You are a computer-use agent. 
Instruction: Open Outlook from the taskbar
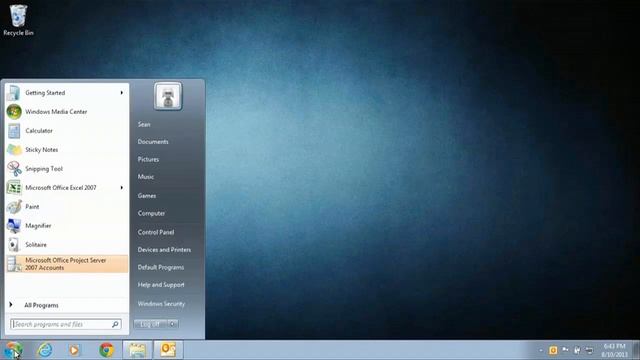pos(168,350)
